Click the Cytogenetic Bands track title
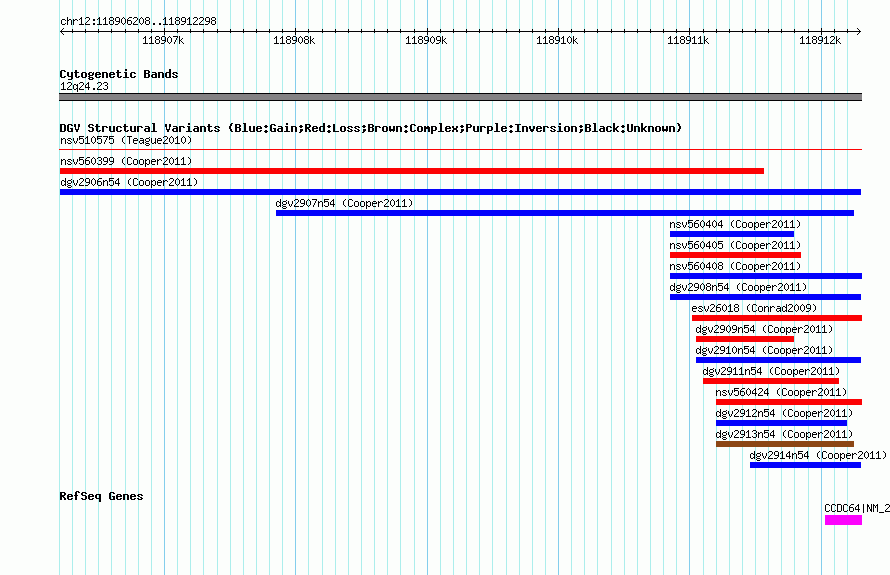Screen dimensions: 890x575 coord(119,74)
